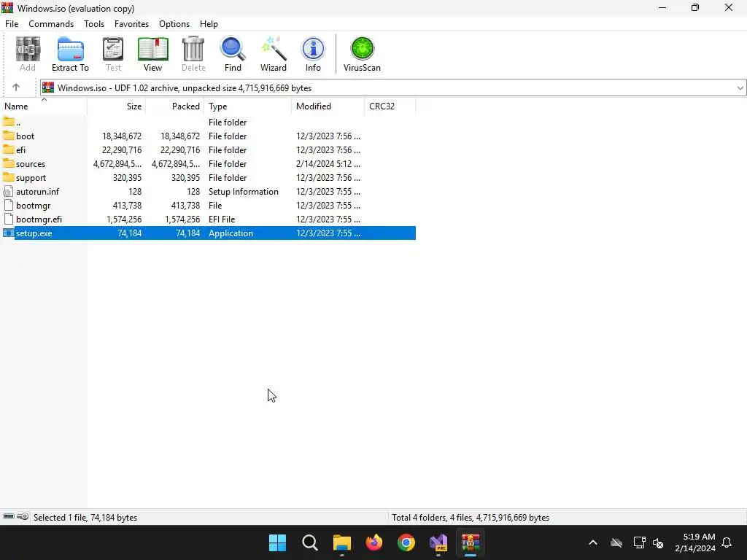Viewport: 747px width, 560px height.
Task: Open the Find magnifier tool
Action: tap(233, 54)
